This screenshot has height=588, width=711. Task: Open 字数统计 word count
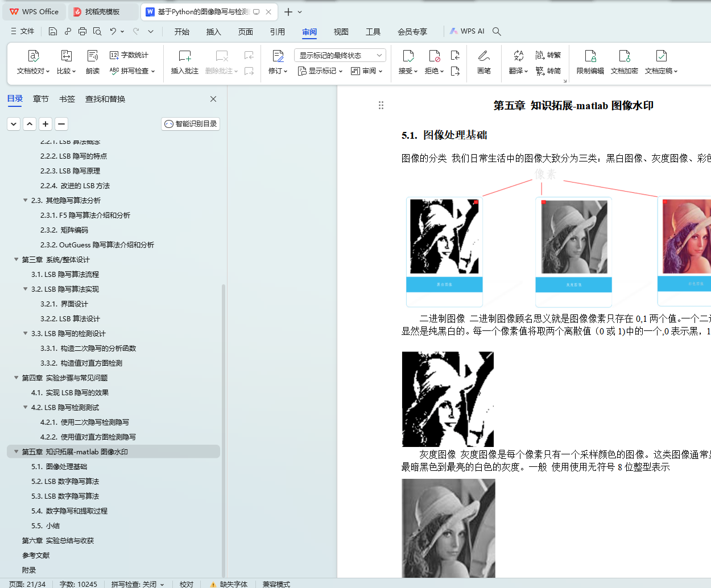(129, 55)
